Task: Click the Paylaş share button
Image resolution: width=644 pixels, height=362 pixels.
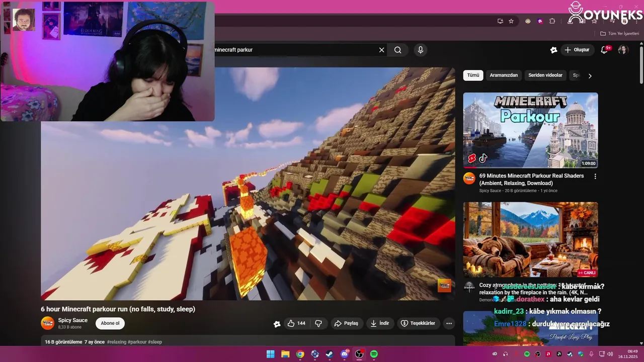Action: click(346, 323)
